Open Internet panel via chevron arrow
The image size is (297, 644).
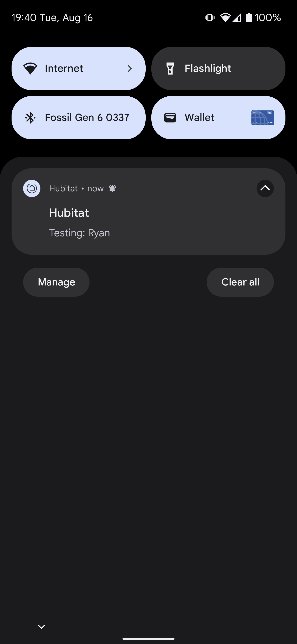[x=130, y=68]
